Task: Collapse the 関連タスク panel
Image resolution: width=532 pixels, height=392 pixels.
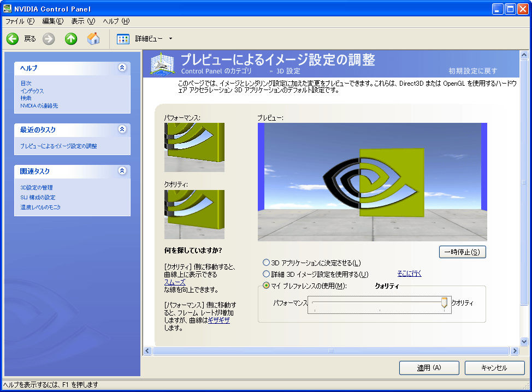Action: click(x=122, y=170)
